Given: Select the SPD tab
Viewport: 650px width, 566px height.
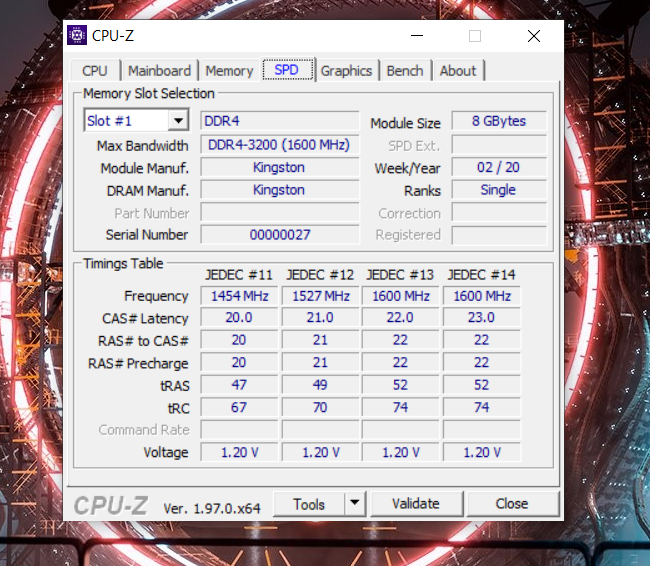Looking at the screenshot, I should coord(286,70).
